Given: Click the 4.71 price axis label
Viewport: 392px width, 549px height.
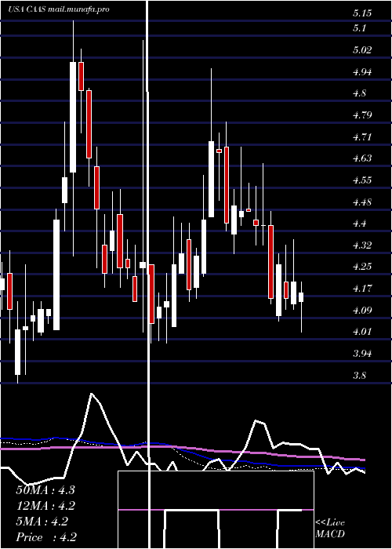Looking at the screenshot, I should [x=362, y=136].
